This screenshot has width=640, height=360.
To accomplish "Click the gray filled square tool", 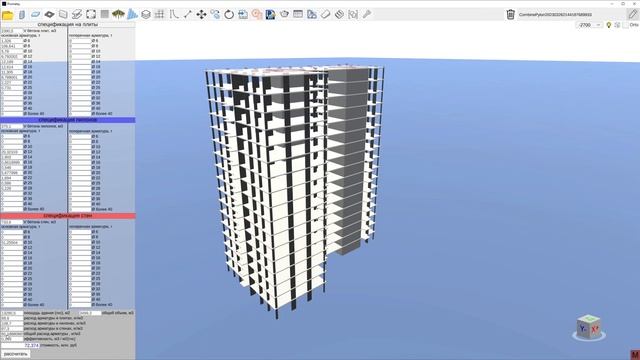I will tap(104, 15).
